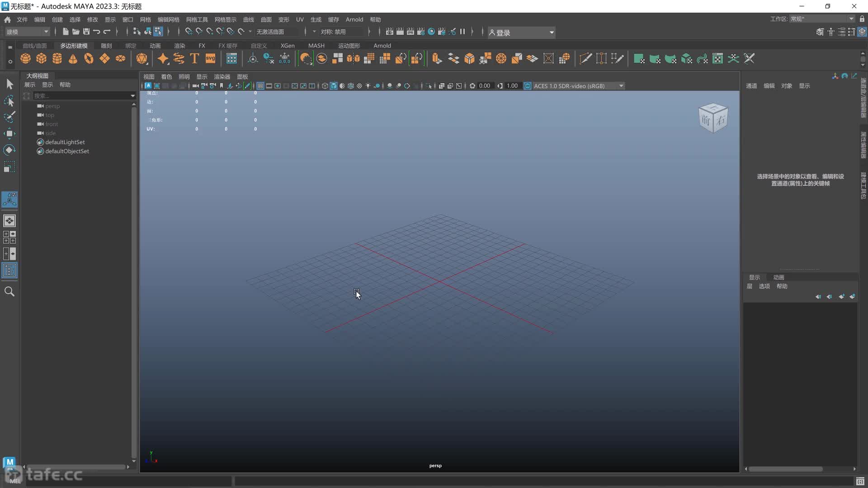Viewport: 868px width, 488px height.
Task: Open the Arnold menu in the menu bar
Action: pos(354,19)
